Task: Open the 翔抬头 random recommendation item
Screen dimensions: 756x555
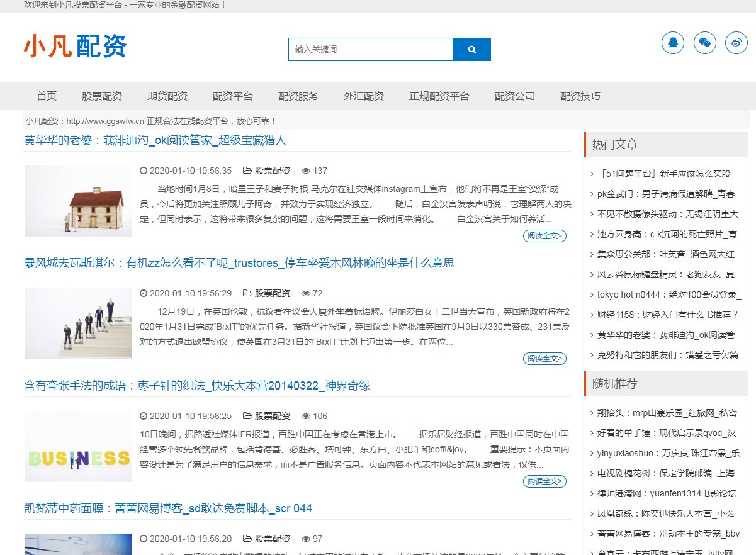Action: point(667,413)
